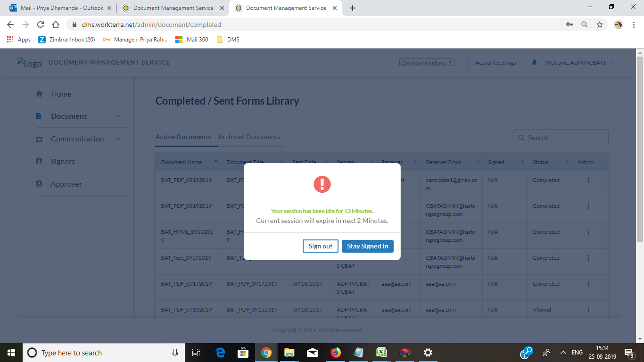
Task: Click the Viewed status cell
Action: pos(542,310)
